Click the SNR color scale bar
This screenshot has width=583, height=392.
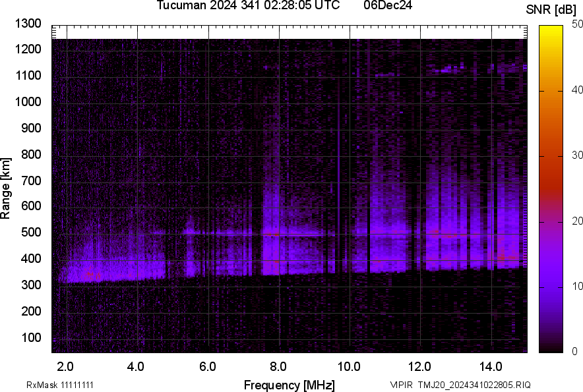tap(551, 189)
